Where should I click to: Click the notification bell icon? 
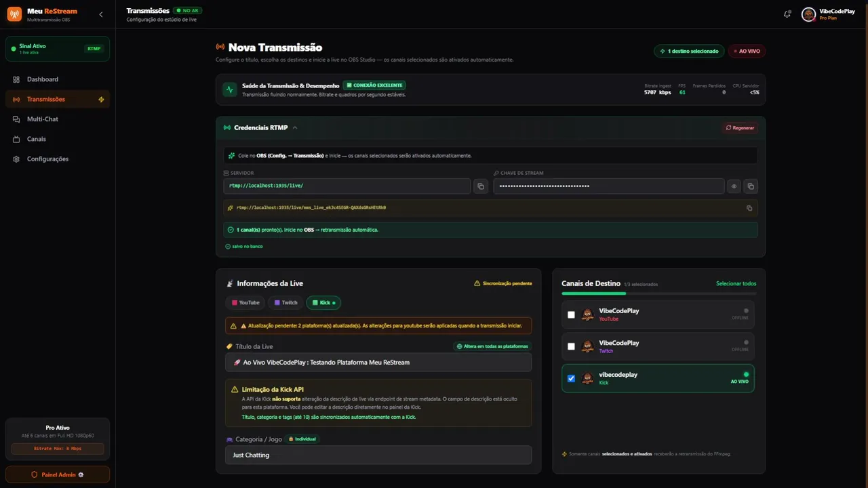tap(787, 14)
